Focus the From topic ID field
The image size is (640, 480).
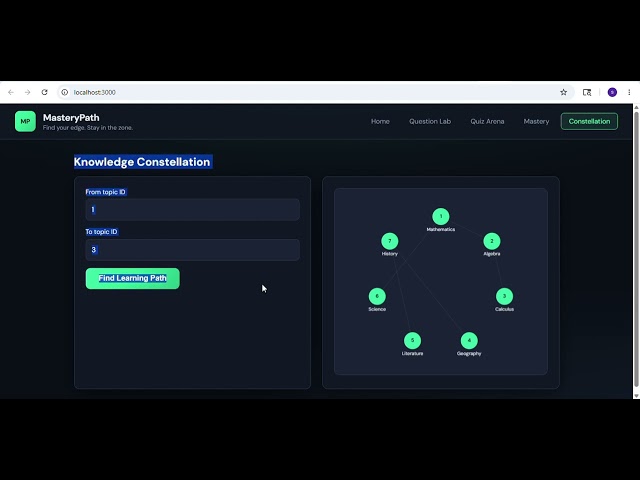[x=193, y=209]
